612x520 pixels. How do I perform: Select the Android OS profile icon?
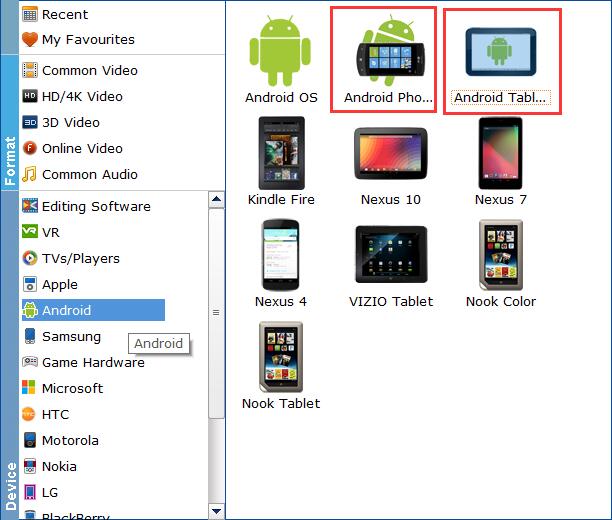pos(280,51)
